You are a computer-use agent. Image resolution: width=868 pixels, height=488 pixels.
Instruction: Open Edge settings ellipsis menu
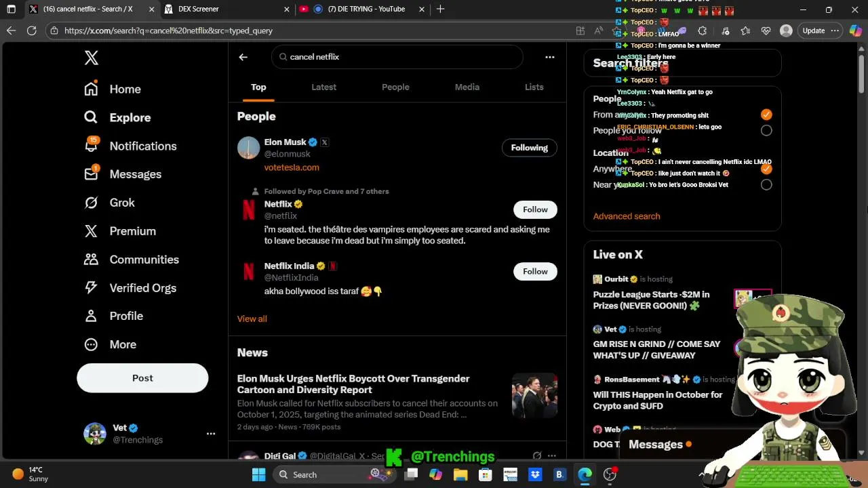[835, 30]
